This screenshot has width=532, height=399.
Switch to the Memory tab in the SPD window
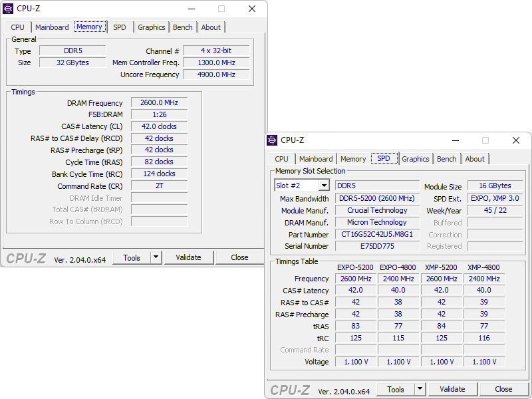(353, 159)
